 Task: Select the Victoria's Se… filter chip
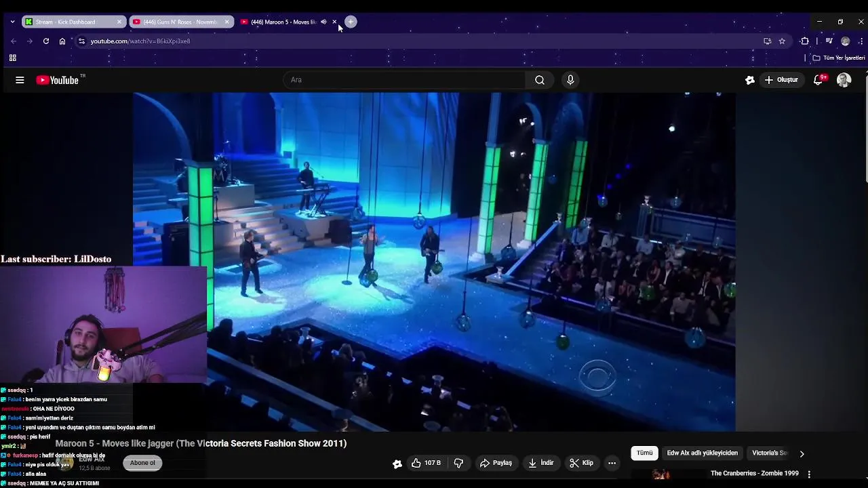[x=770, y=453]
